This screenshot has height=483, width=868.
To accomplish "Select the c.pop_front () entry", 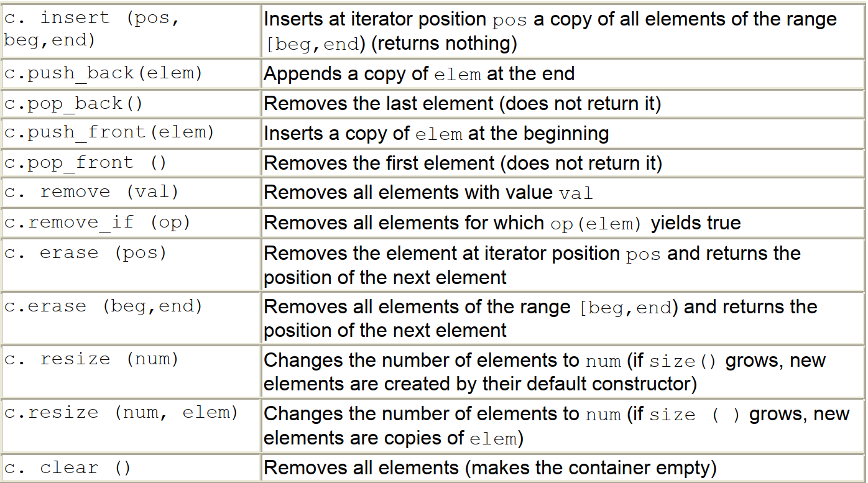I will (85, 163).
